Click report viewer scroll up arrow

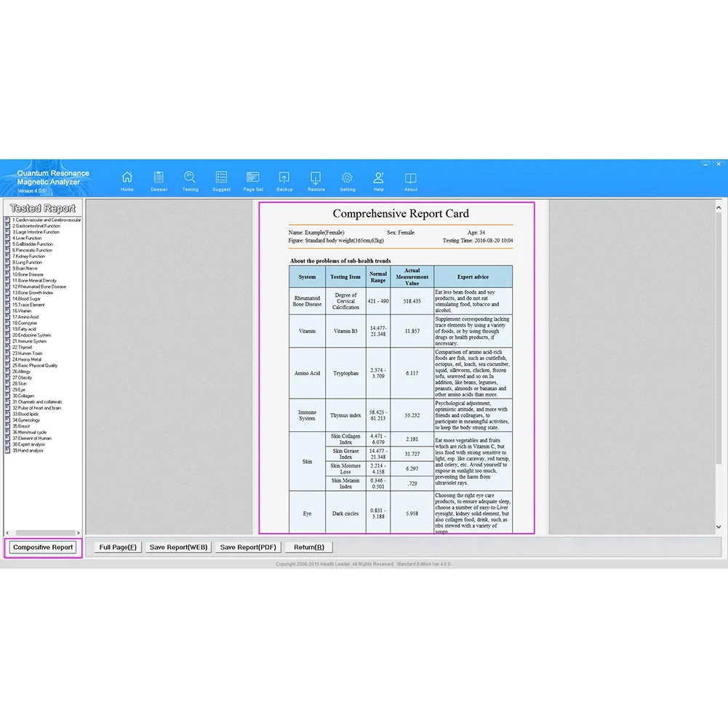pyautogui.click(x=719, y=207)
